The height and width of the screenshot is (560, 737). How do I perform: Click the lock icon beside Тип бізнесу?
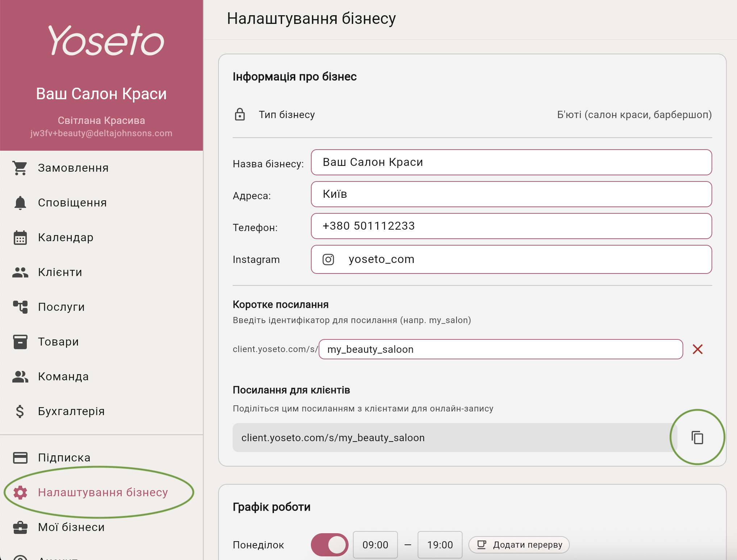tap(240, 114)
